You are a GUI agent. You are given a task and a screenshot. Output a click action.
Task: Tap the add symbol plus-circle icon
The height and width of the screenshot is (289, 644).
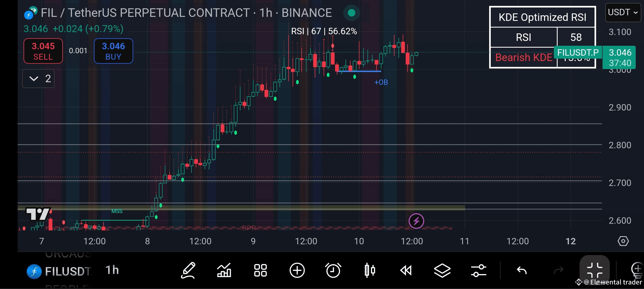[x=297, y=271]
